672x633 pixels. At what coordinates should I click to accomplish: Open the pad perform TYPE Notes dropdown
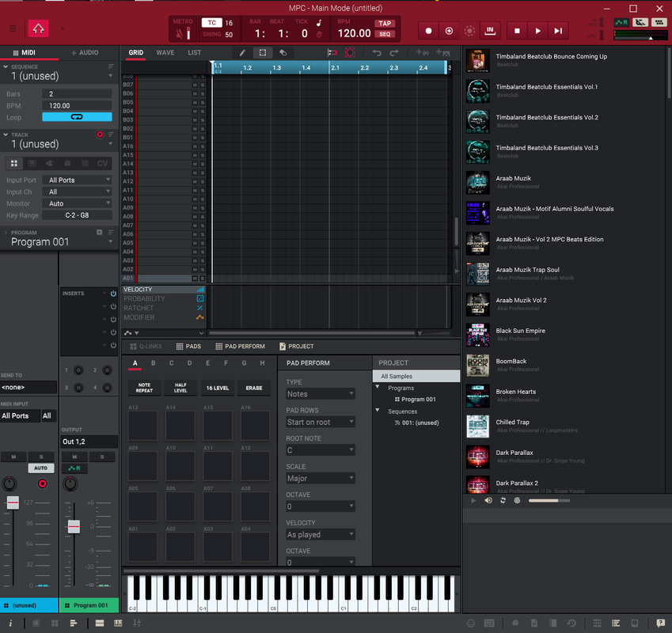coord(321,394)
